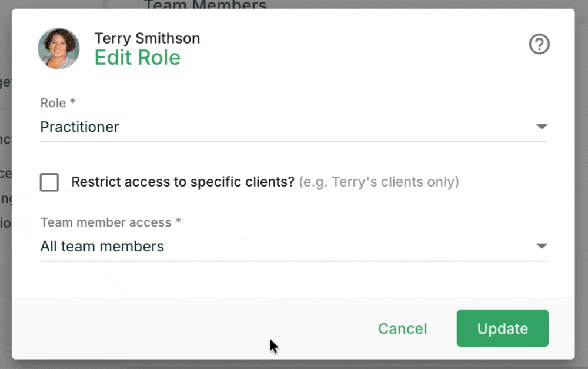Open the Practitioner role selection field

(x=293, y=127)
